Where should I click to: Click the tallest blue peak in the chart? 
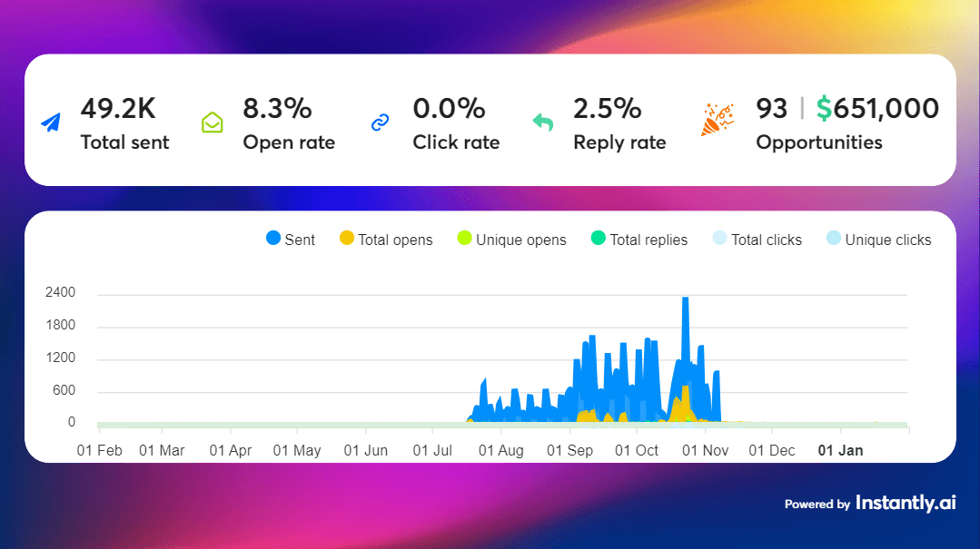685,300
